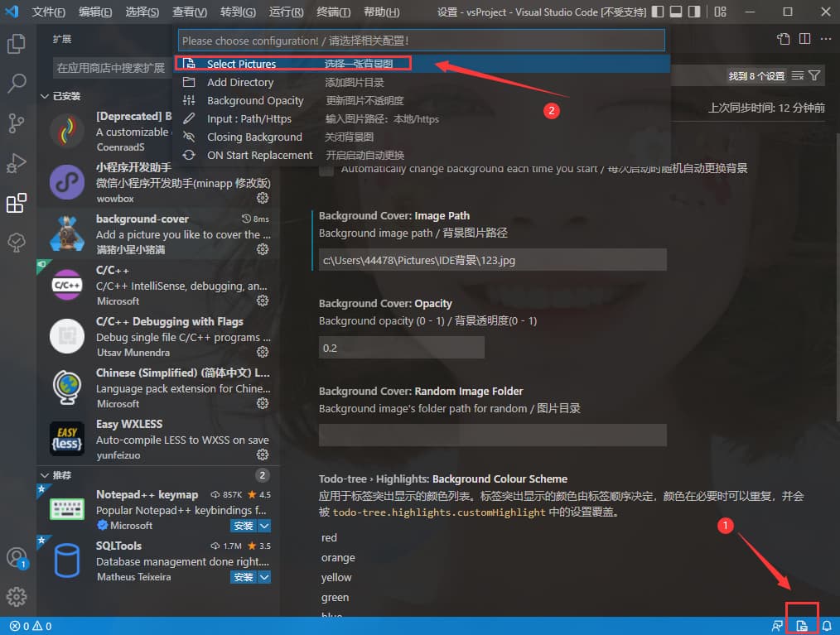The image size is (840, 635).
Task: Toggle the primary sidebar layout button
Action: (657, 12)
